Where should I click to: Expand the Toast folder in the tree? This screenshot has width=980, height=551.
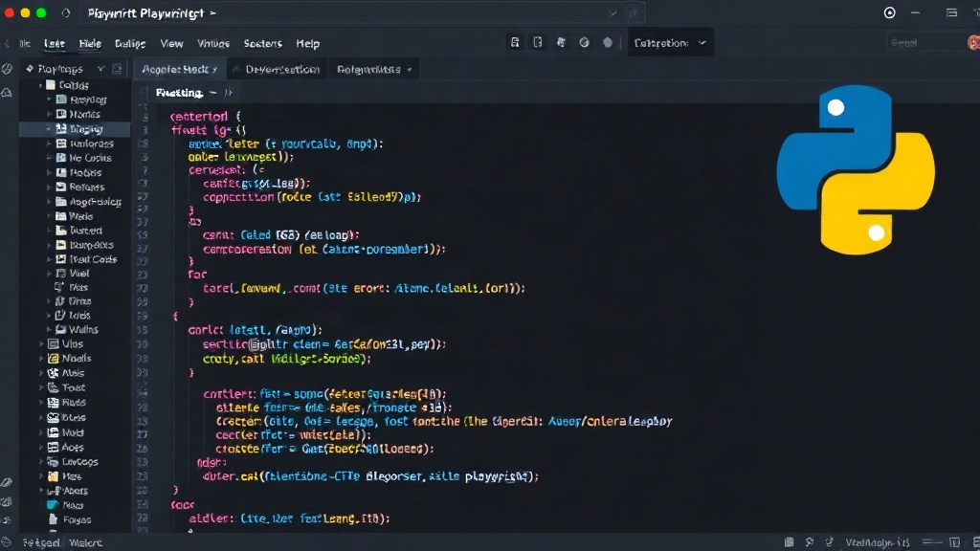[42, 387]
